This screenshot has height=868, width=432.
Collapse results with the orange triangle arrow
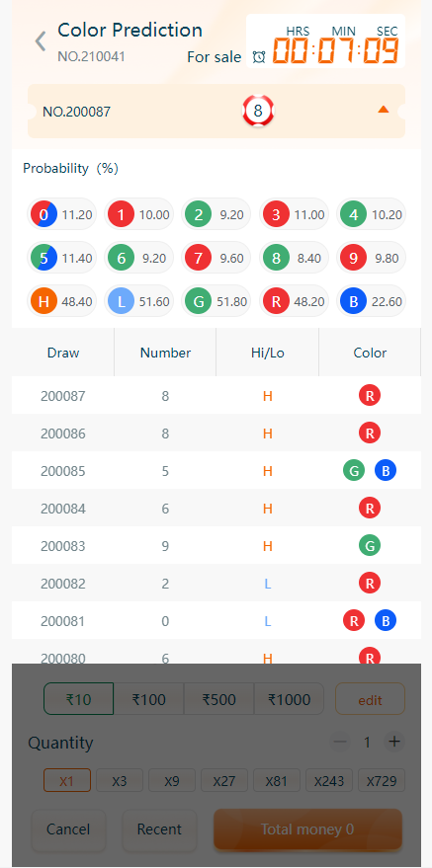[x=384, y=110]
